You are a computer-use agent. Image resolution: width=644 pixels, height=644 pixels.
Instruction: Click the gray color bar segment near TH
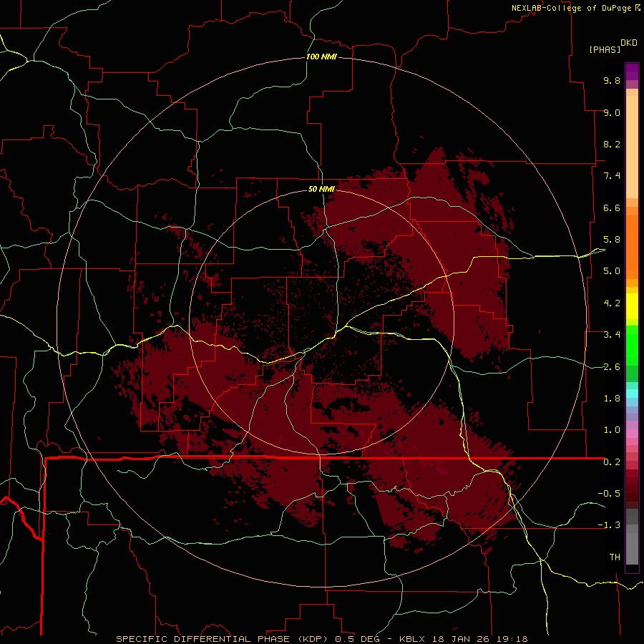click(x=632, y=548)
